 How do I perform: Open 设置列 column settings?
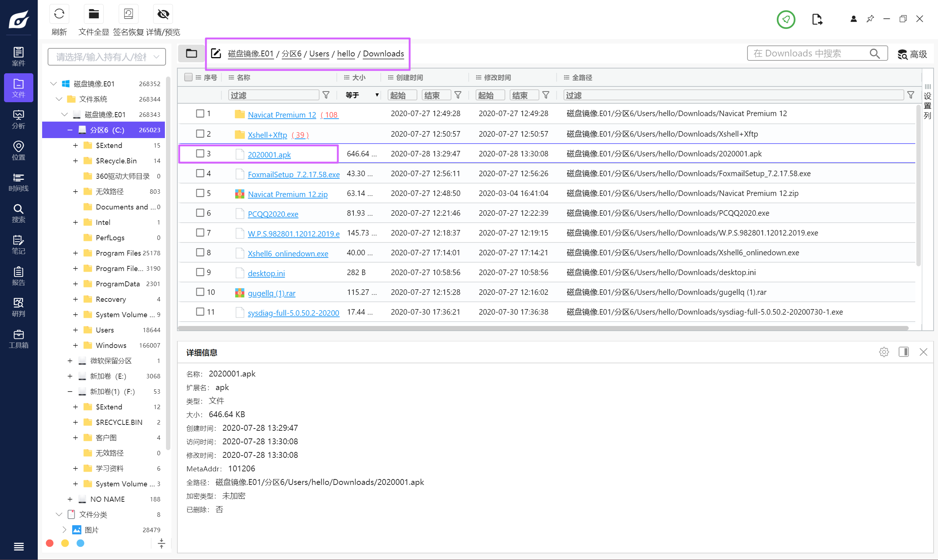pyautogui.click(x=927, y=102)
